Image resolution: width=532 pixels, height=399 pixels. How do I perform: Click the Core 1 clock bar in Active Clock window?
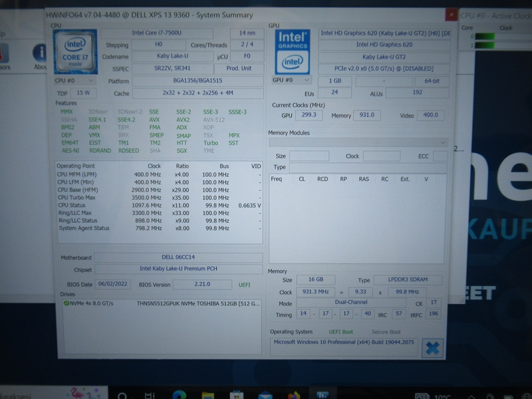(x=485, y=45)
